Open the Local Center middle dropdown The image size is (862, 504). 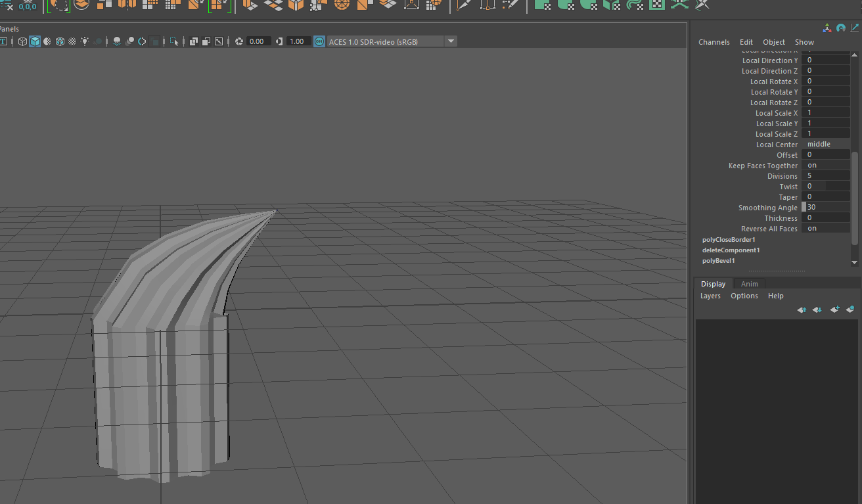(826, 144)
